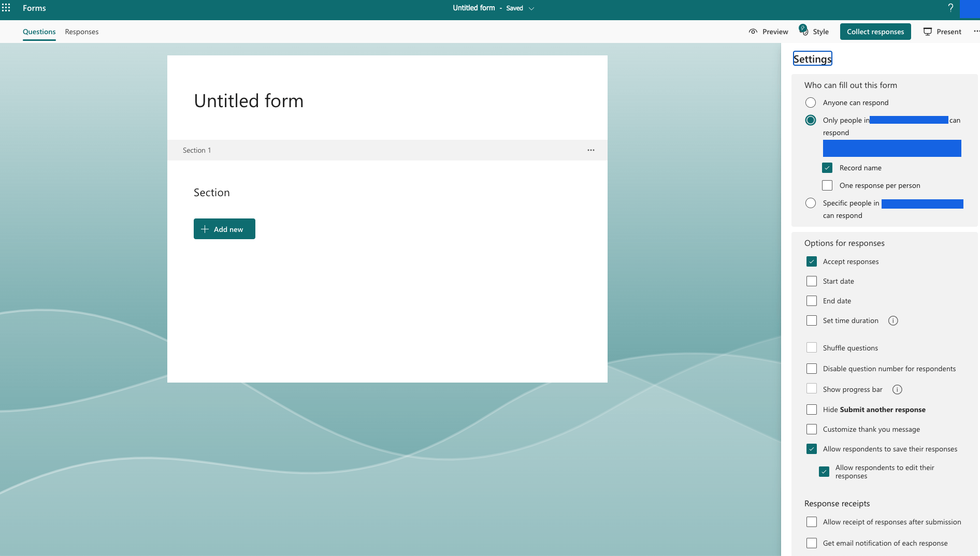This screenshot has width=980, height=556.
Task: Click the Show progress bar info icon
Action: click(x=897, y=389)
